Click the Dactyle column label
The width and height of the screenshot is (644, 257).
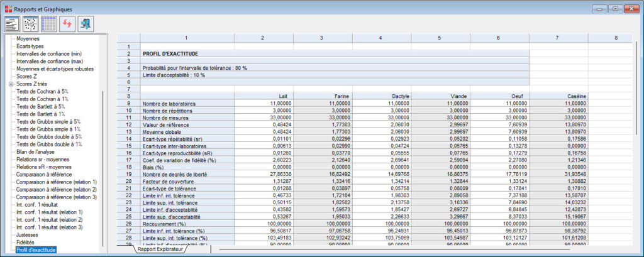[x=382, y=96]
